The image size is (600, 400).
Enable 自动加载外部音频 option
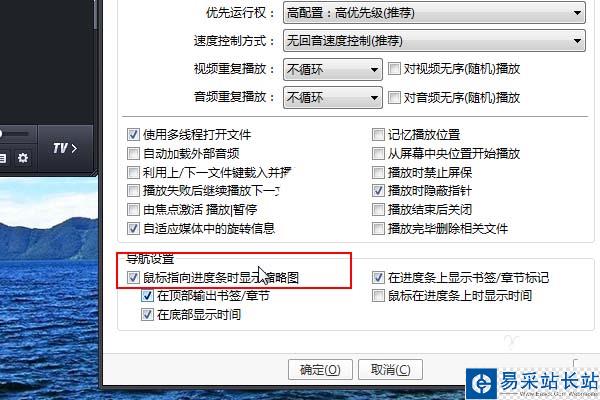[x=133, y=153]
